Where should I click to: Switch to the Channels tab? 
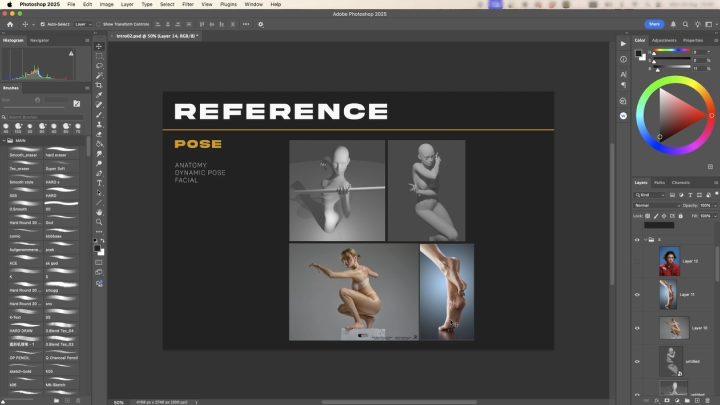tap(680, 182)
